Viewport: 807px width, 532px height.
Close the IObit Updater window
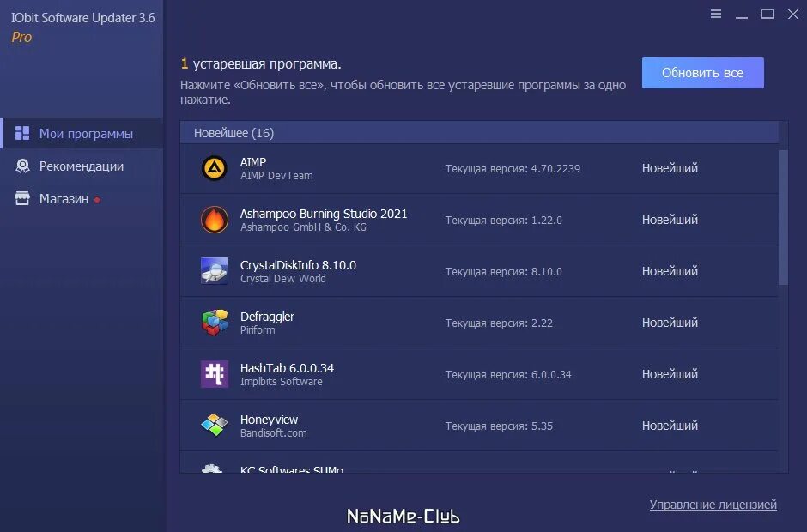(793, 14)
